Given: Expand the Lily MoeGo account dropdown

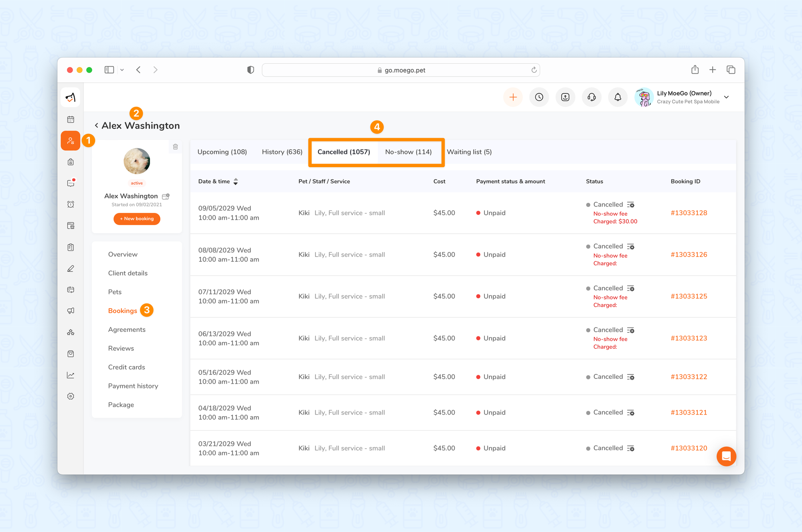Looking at the screenshot, I should pos(726,97).
